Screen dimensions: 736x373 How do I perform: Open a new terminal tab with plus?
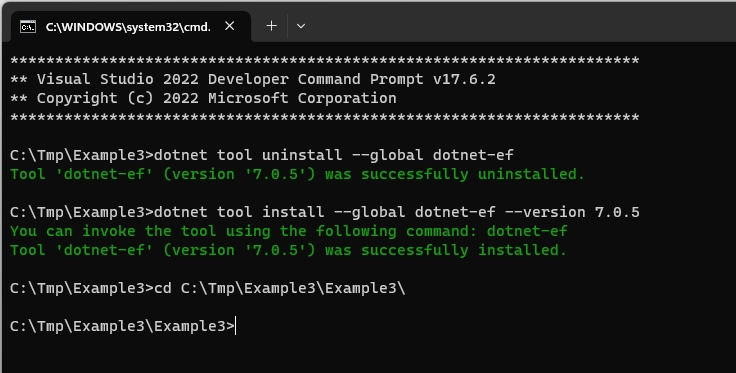(x=271, y=26)
